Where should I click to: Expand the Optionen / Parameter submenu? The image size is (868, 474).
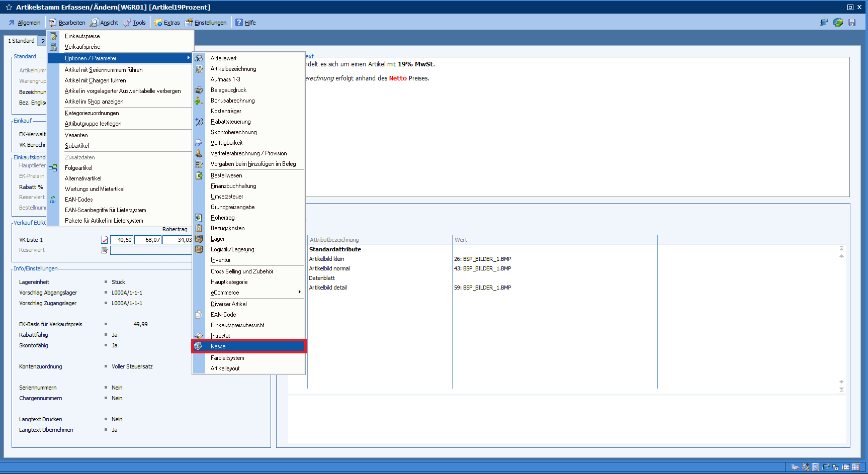(121, 58)
